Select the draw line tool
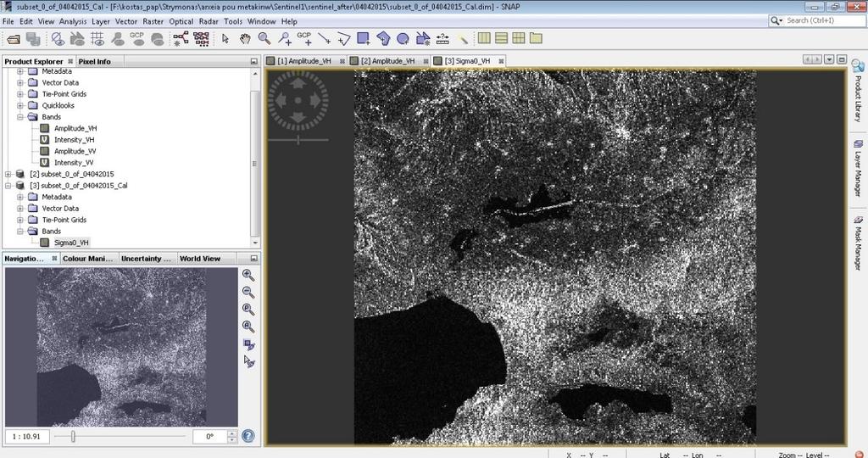Viewport: 868px width, 458px height. click(x=325, y=38)
